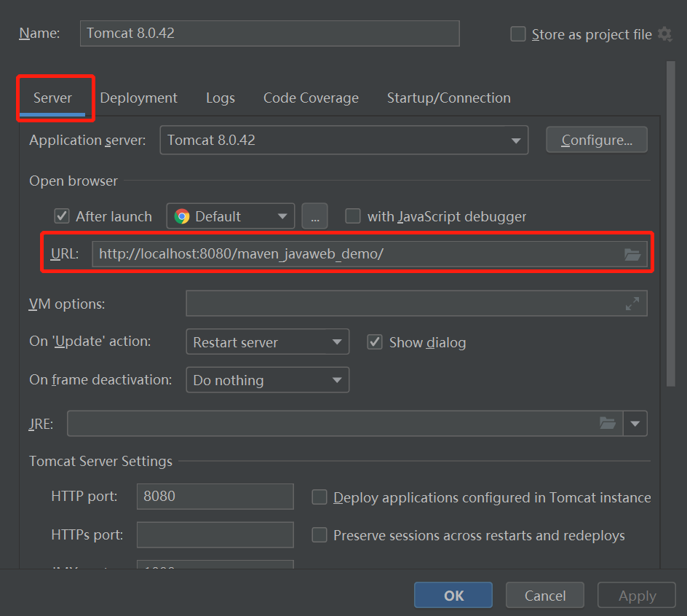687x616 pixels.
Task: Click the HTTP port field showing 8080
Action: 215,497
